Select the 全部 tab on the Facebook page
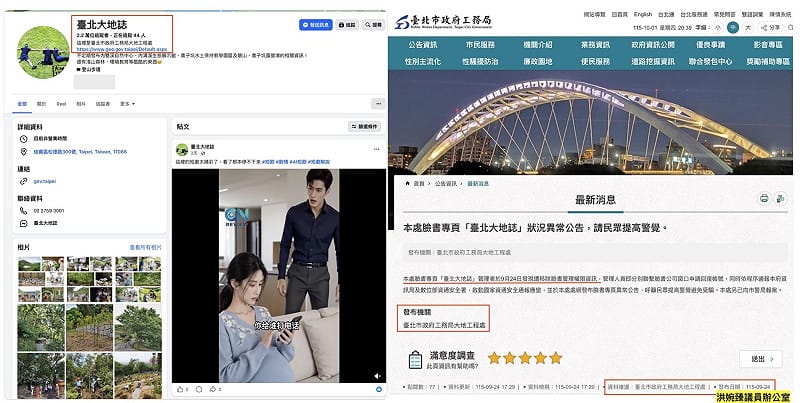The height and width of the screenshot is (403, 800). 22,104
